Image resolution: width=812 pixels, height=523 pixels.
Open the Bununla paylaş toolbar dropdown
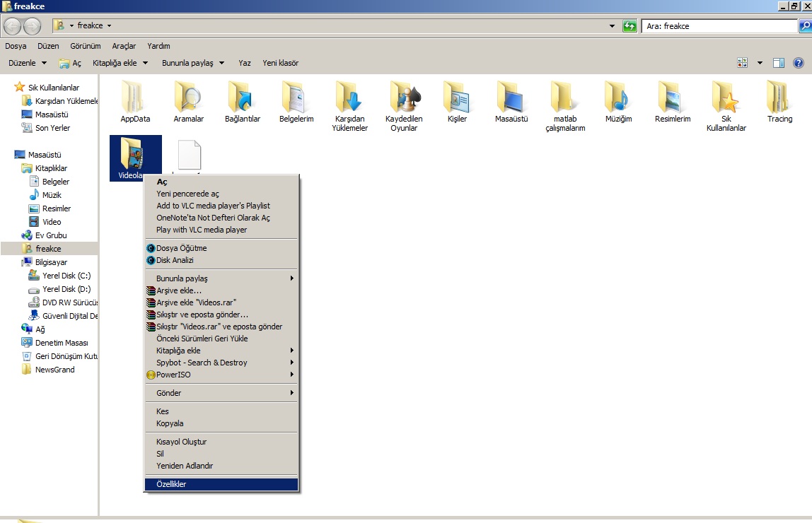click(x=192, y=63)
